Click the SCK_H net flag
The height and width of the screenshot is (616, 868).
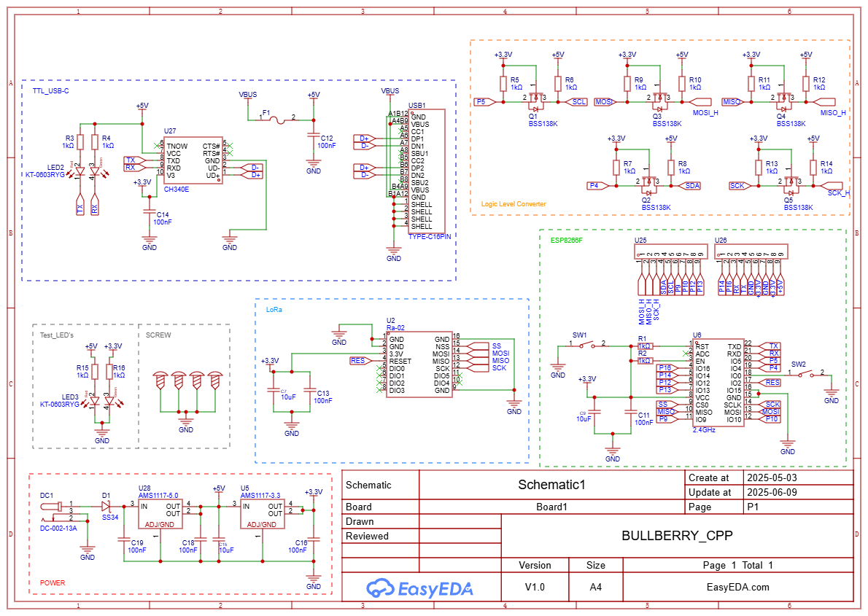[832, 186]
